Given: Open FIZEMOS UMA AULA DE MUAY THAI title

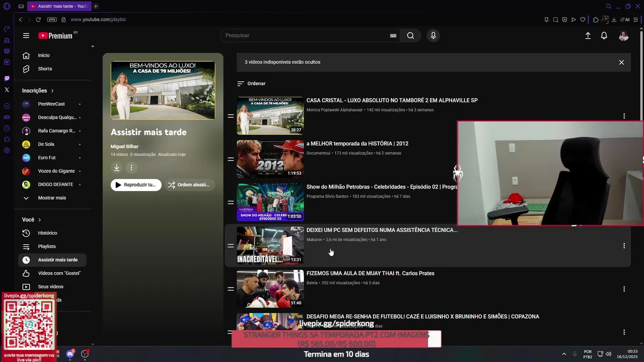Looking at the screenshot, I should point(370,274).
